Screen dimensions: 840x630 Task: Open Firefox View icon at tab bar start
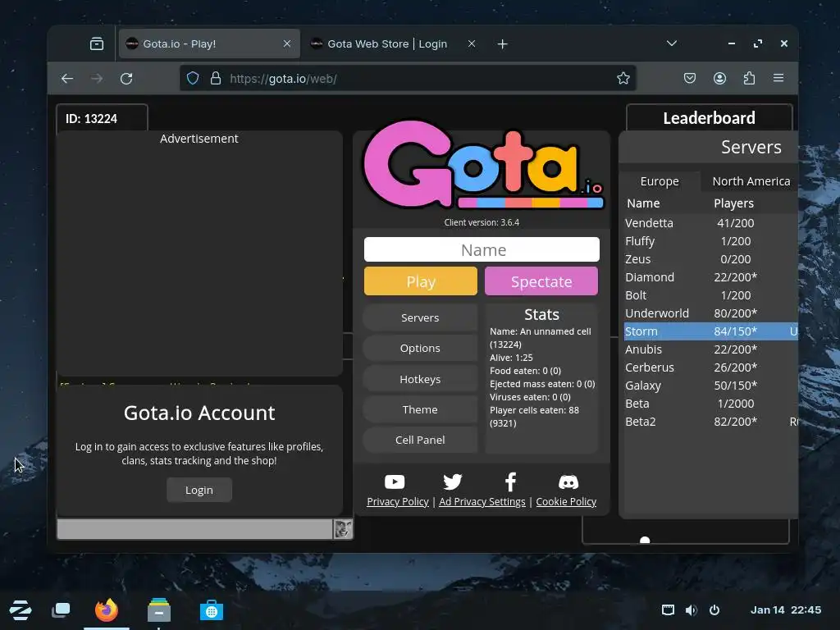tap(97, 44)
